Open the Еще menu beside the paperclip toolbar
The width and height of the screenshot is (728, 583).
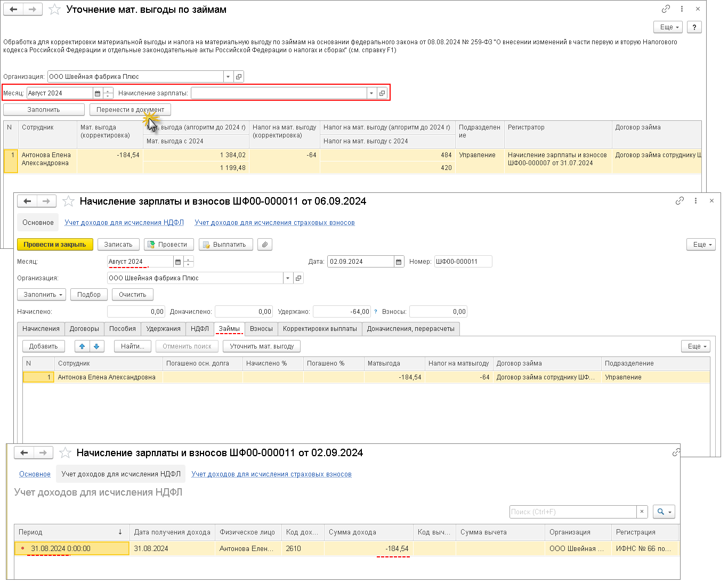tap(701, 245)
